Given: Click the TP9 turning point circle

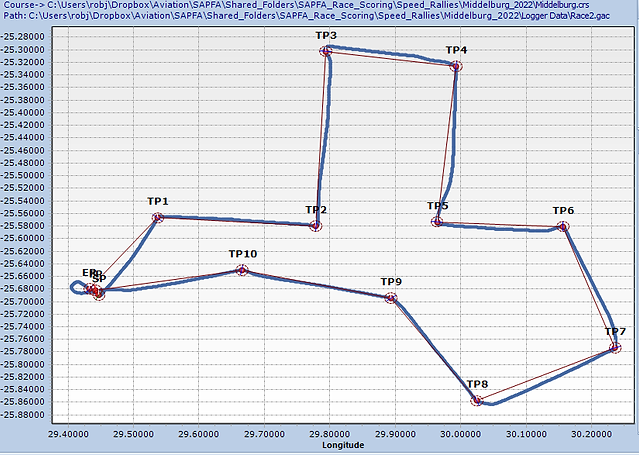Looking at the screenshot, I should coord(391,298).
